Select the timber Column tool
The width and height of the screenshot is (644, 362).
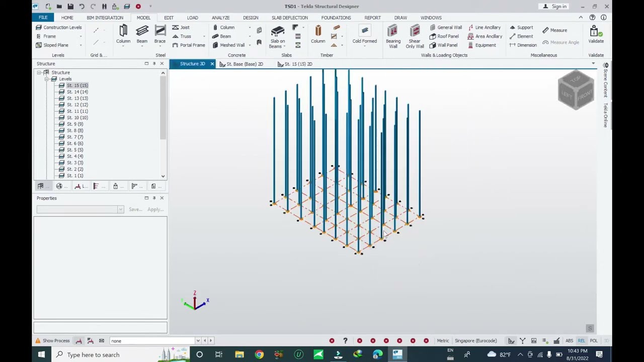(318, 35)
